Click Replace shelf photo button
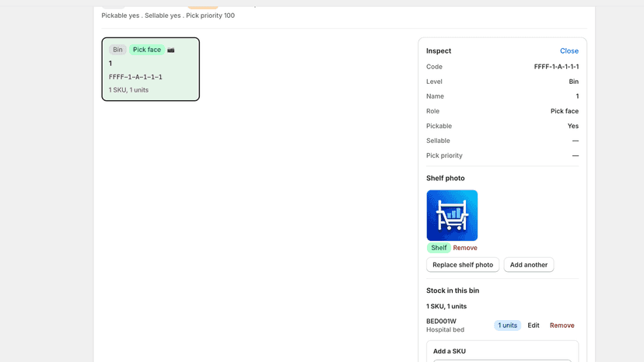This screenshot has width=644, height=362. (x=463, y=265)
